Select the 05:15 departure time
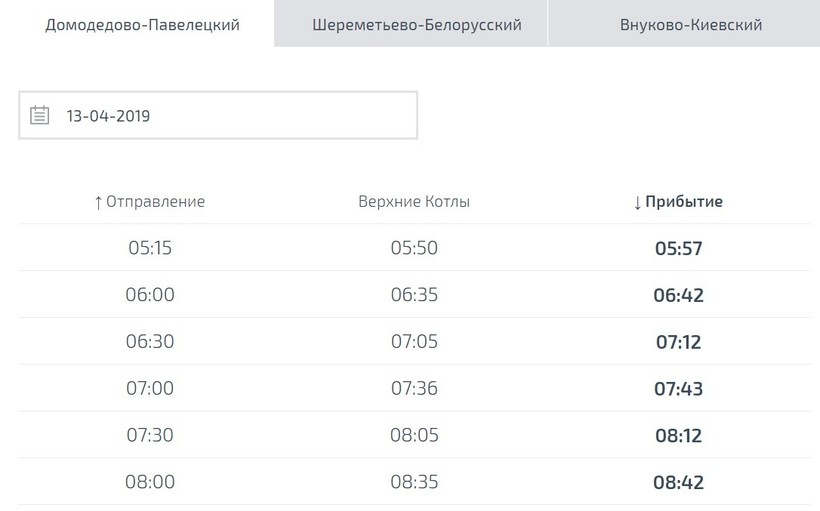820x511 pixels. coord(150,247)
